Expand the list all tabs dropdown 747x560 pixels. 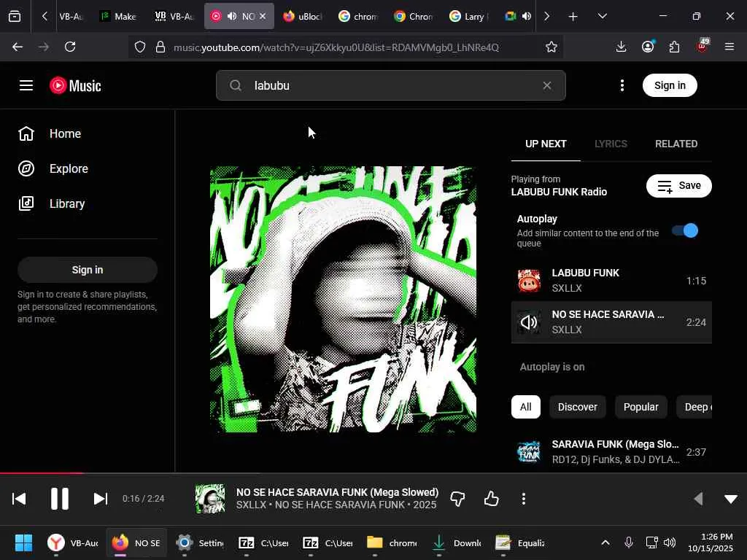click(602, 16)
